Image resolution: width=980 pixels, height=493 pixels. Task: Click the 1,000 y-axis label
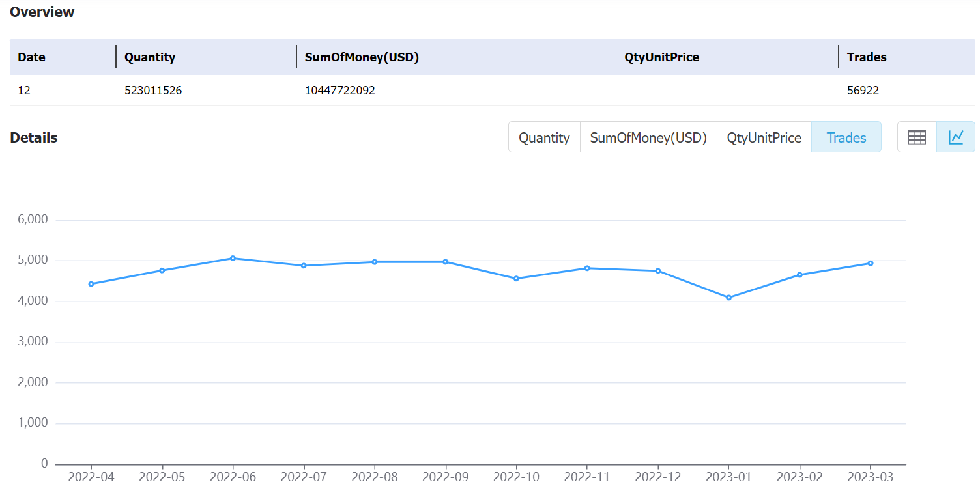coord(33,423)
